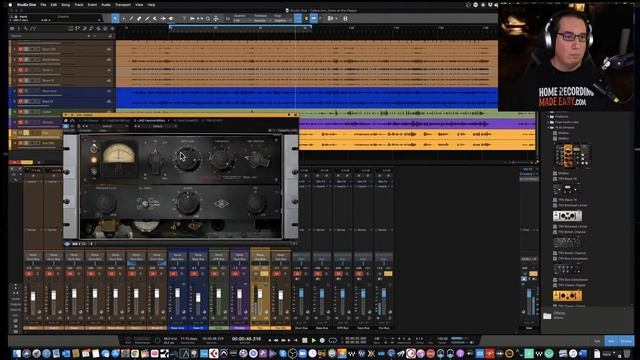Open the Song menu

coord(65,5)
